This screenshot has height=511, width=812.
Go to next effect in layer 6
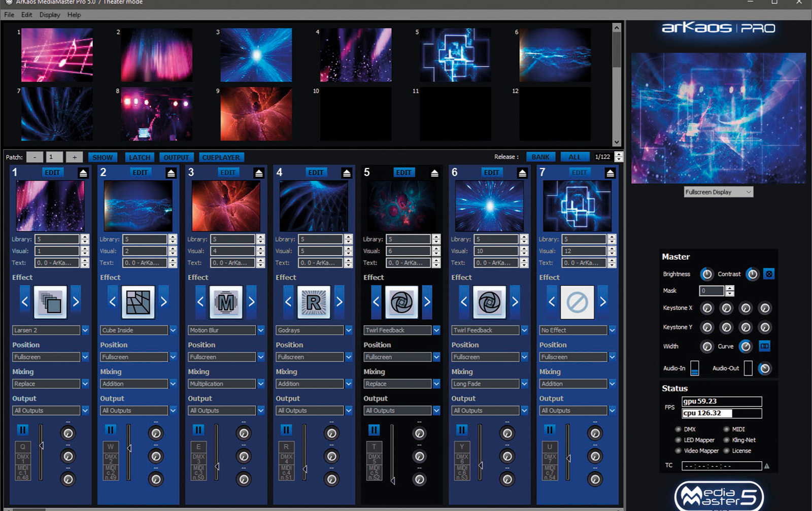pyautogui.click(x=515, y=302)
